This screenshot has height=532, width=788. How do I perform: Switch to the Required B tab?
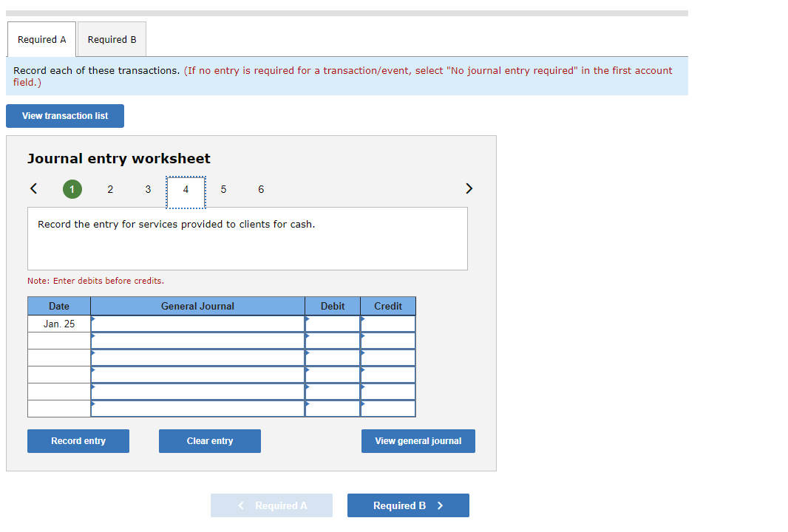(x=112, y=39)
